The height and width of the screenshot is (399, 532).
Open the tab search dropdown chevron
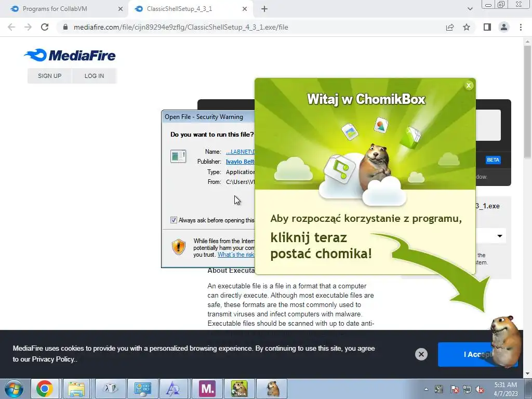[x=470, y=9]
